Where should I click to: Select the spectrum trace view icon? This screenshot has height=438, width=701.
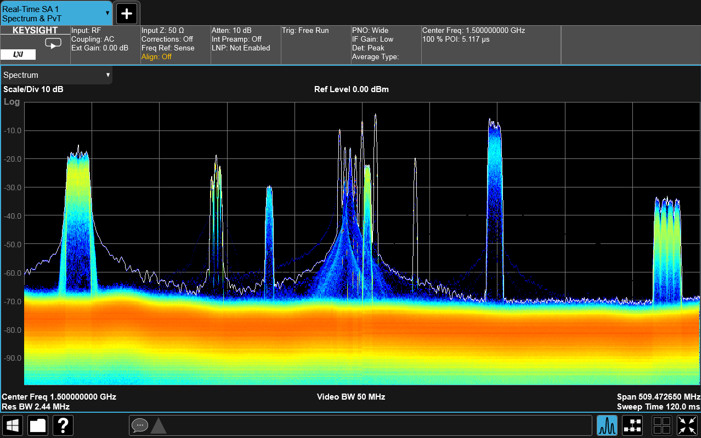click(x=607, y=425)
